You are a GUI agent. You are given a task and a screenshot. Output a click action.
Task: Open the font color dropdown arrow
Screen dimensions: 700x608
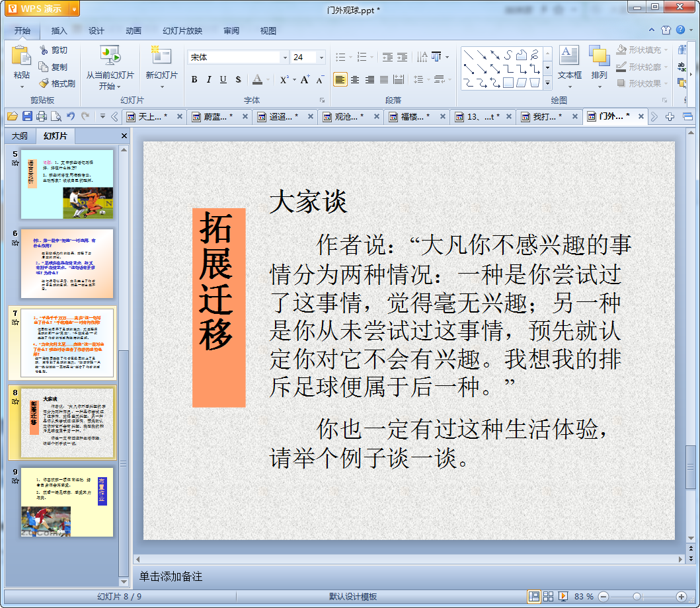268,80
